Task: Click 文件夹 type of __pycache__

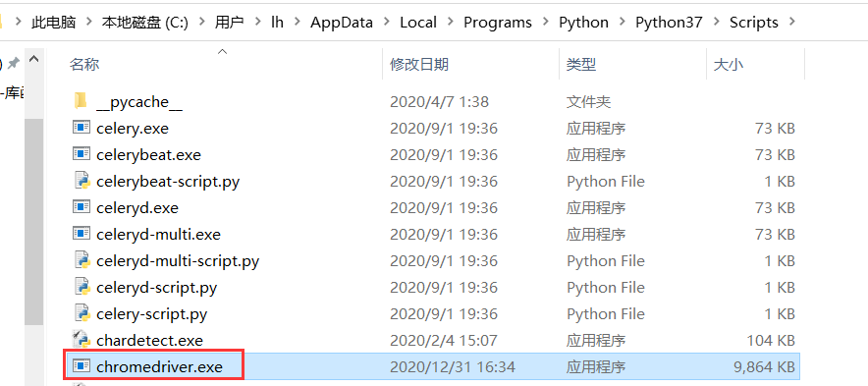Action: 588,102
